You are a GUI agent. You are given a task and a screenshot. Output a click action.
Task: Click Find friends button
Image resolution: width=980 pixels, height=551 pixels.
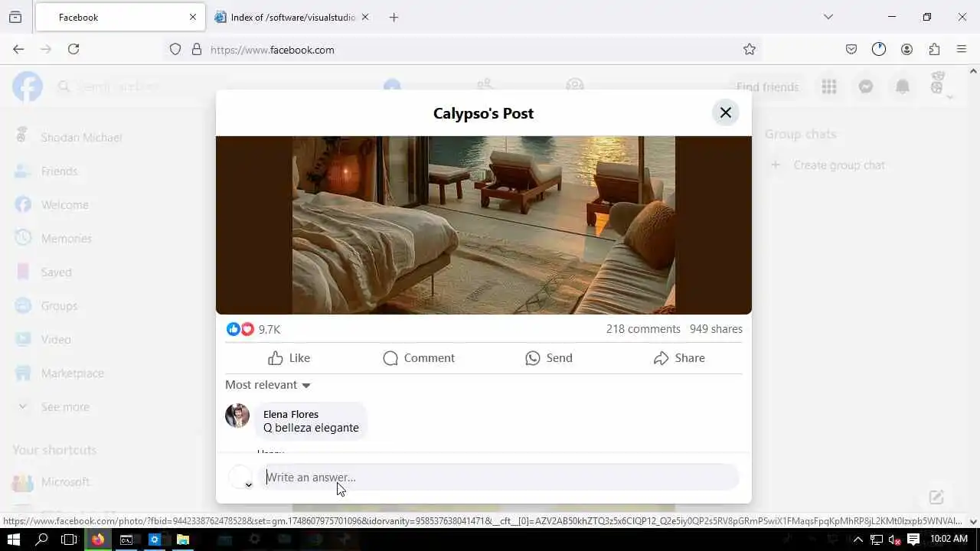coord(767,87)
